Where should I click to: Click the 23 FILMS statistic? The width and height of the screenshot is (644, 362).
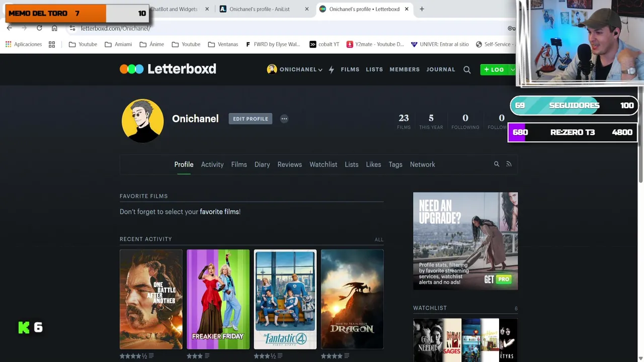point(404,121)
